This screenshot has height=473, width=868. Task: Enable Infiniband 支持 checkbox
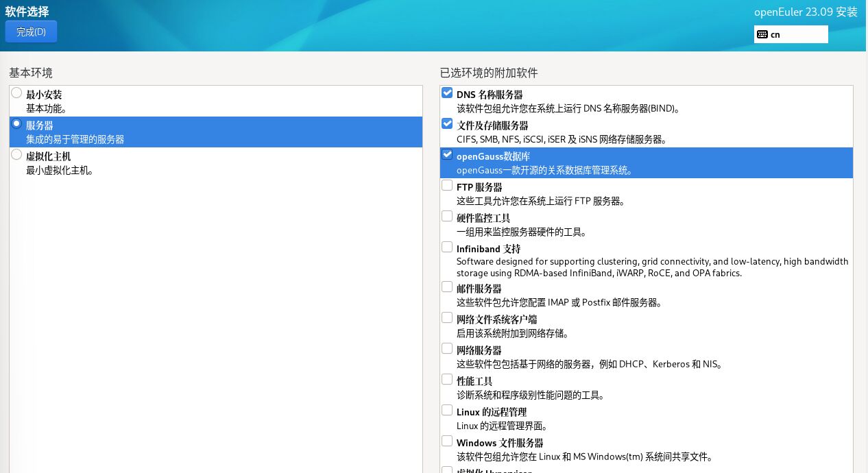click(x=447, y=247)
